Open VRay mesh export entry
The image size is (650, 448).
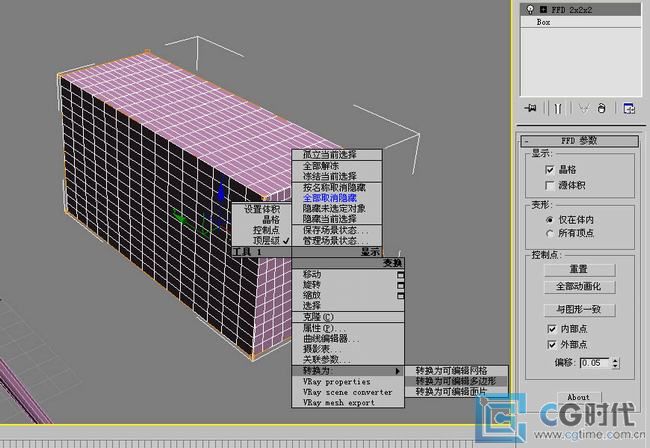pyautogui.click(x=348, y=402)
